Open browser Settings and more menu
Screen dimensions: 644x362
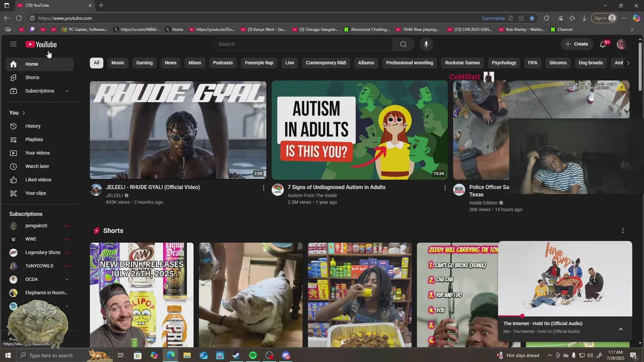point(624,18)
